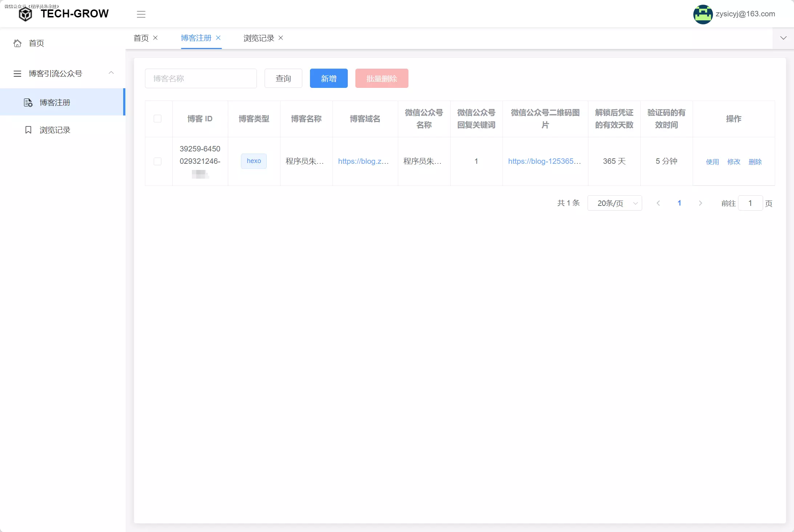Click 使用 in the hexo row

point(712,162)
